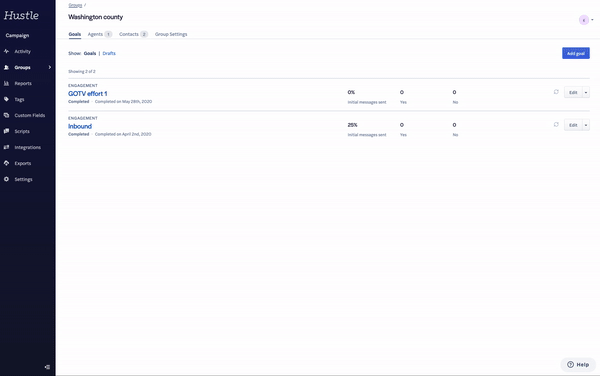
Task: Click the 0% value for GOTV effort 1
Action: (x=351, y=92)
